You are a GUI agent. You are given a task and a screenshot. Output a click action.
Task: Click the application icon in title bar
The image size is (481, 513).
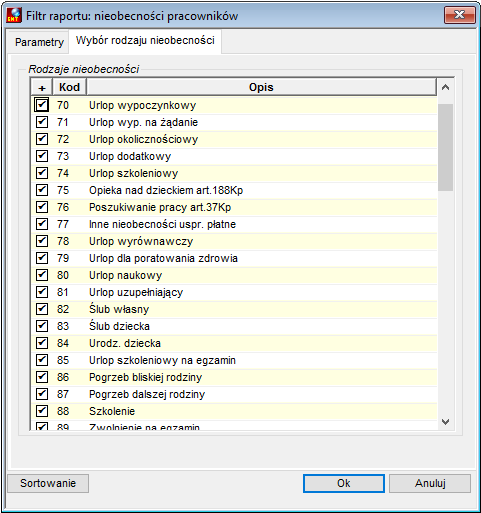tap(14, 15)
